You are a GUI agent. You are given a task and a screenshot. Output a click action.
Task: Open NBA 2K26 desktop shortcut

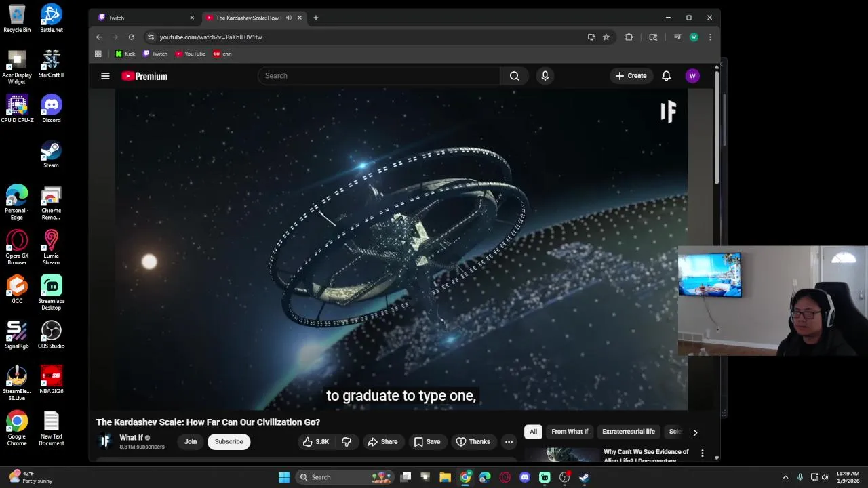coord(52,380)
